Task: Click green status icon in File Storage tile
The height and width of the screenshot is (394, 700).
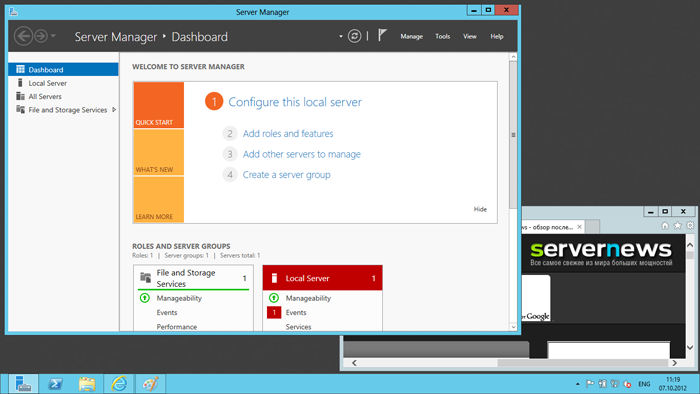Action: [x=145, y=298]
